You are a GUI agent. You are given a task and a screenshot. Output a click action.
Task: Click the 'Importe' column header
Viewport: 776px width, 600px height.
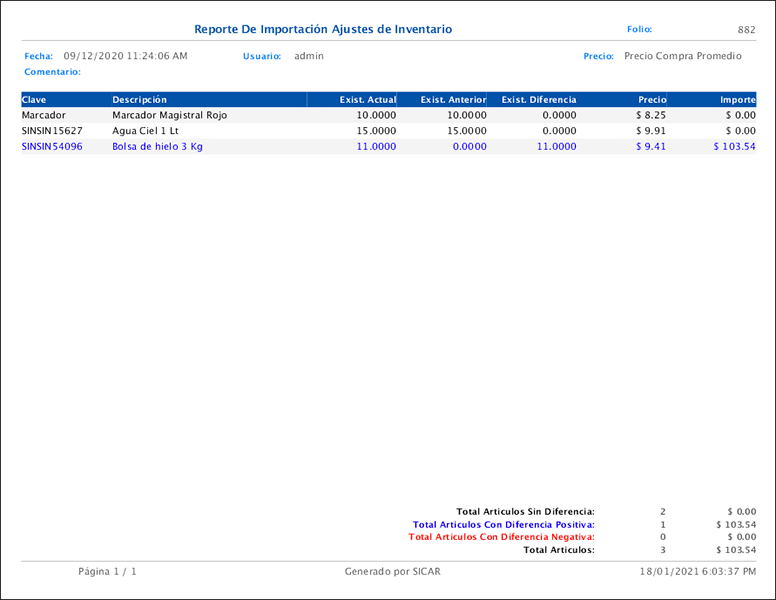tap(738, 100)
